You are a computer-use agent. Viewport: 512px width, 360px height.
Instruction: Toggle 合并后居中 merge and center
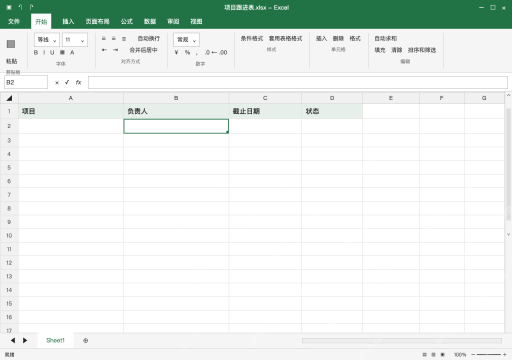(x=143, y=50)
